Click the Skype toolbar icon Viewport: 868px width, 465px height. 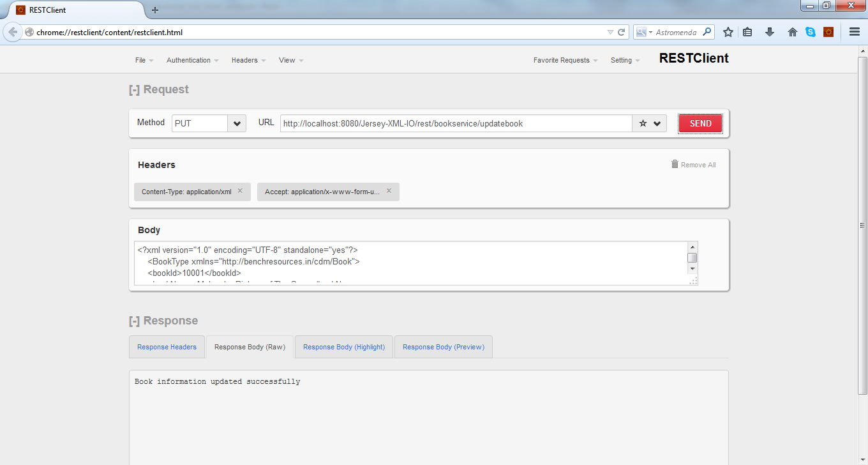811,32
